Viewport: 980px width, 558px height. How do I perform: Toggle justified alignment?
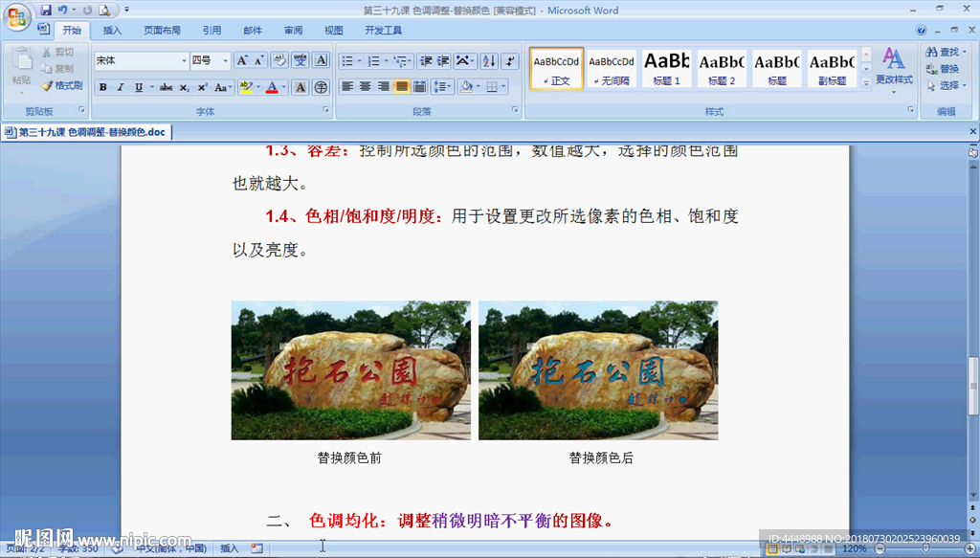(402, 87)
